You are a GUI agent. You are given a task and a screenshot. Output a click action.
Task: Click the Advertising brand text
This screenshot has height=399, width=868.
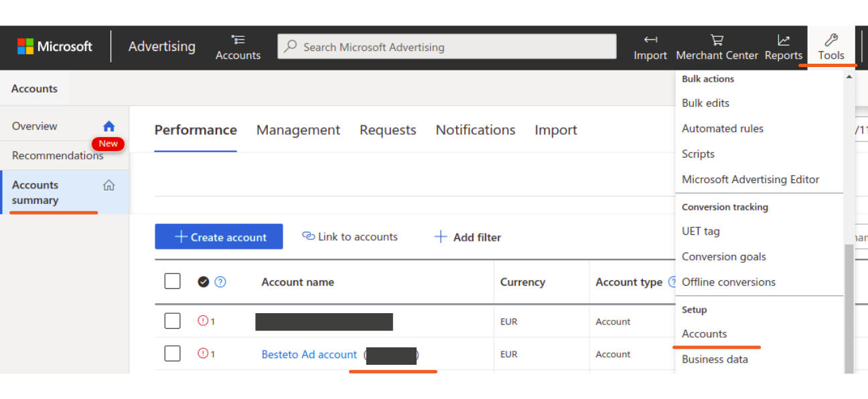[x=162, y=46]
